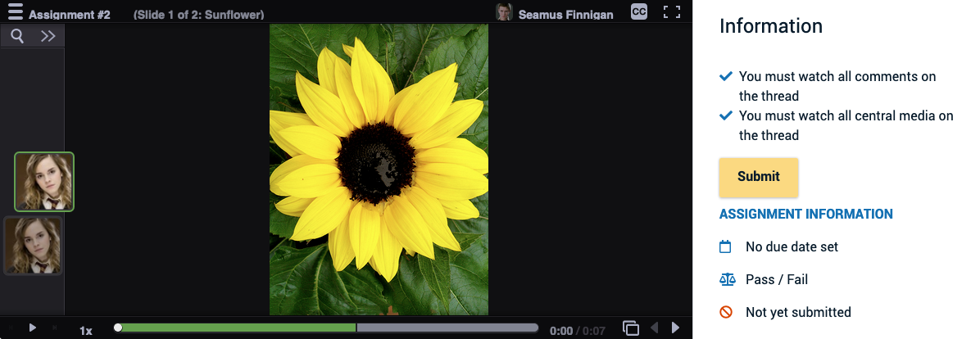Click the 0:00 / 0:07 time display

coord(578,331)
